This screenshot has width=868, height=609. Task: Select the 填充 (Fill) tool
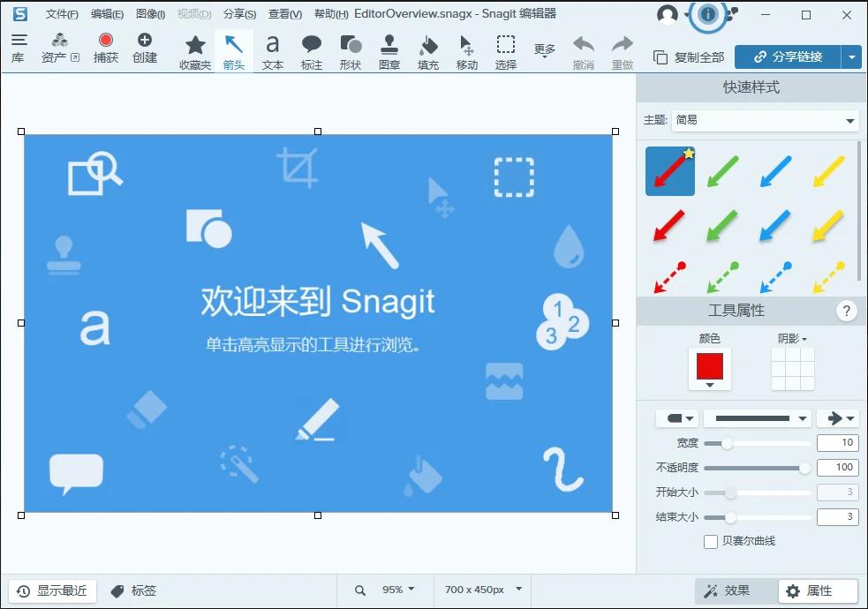427,50
